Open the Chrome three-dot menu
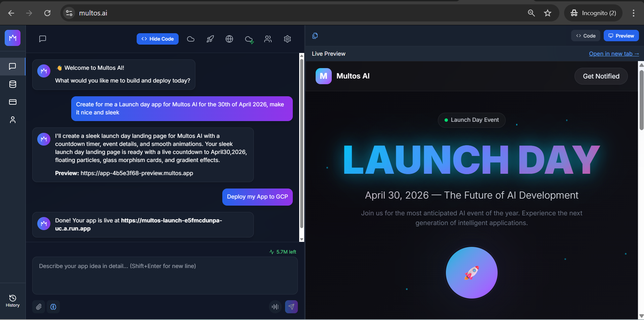644x320 pixels. pos(634,13)
